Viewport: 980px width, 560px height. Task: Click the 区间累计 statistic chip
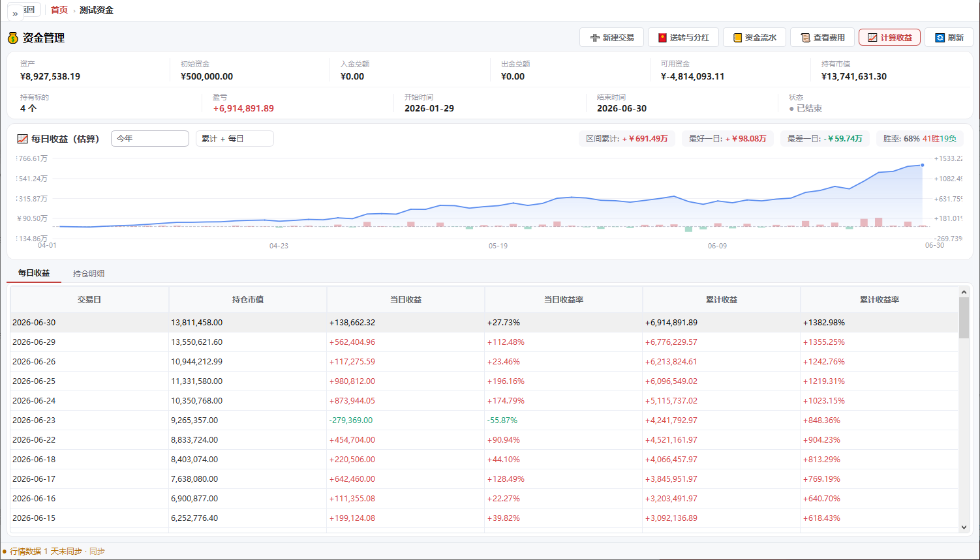point(627,139)
